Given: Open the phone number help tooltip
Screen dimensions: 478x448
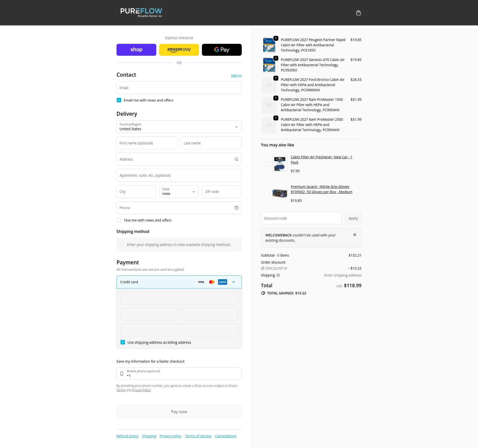Looking at the screenshot, I should coord(236,208).
